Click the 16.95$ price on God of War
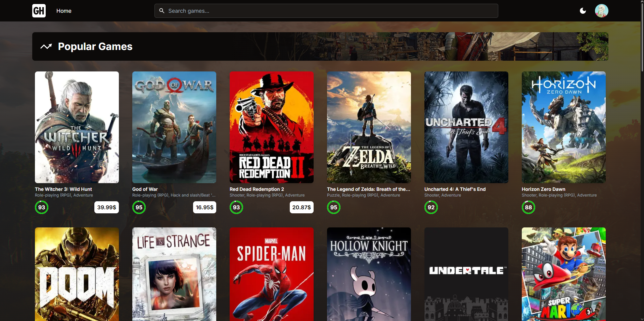The height and width of the screenshot is (321, 644). [x=204, y=207]
